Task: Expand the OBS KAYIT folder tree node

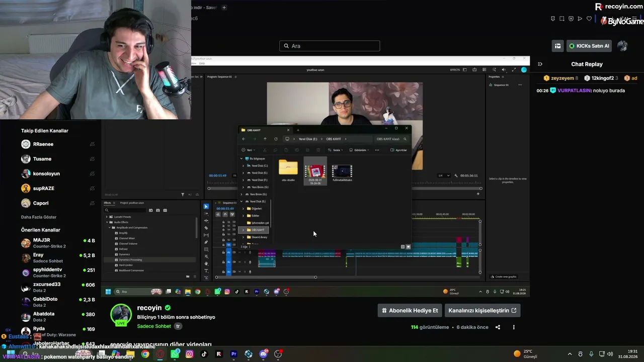Action: pos(244,230)
